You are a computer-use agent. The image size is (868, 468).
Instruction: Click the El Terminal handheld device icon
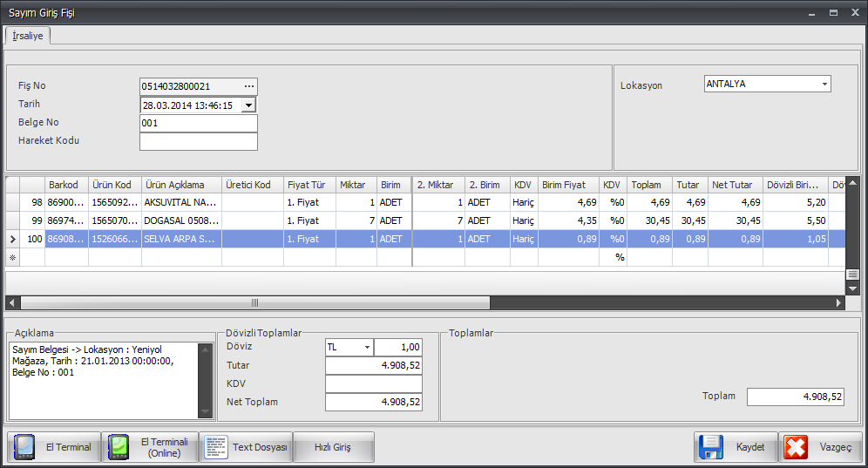[x=24, y=447]
